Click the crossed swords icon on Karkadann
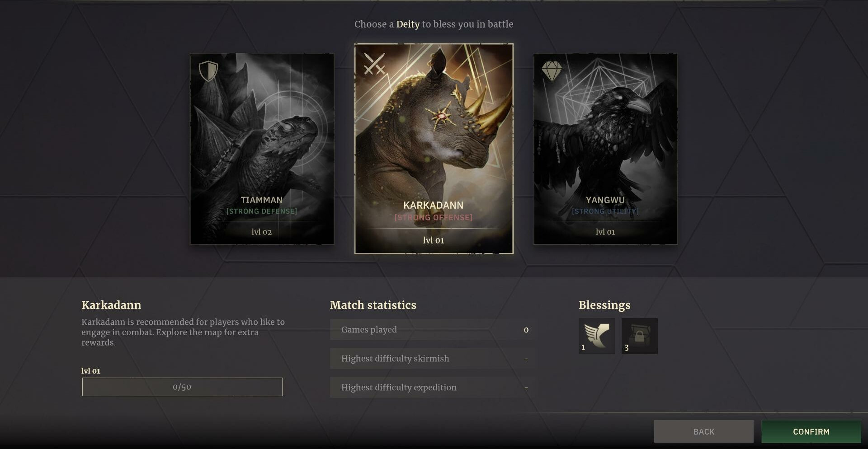 pos(374,64)
